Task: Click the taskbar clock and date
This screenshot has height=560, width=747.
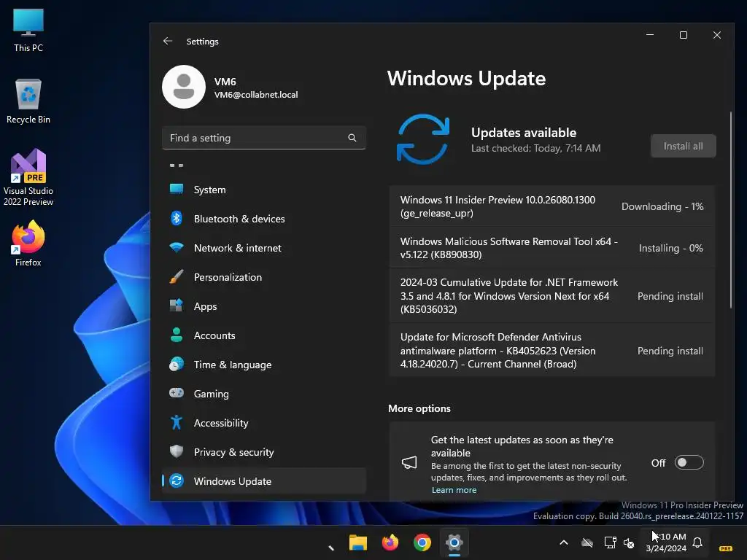Action: 666,542
